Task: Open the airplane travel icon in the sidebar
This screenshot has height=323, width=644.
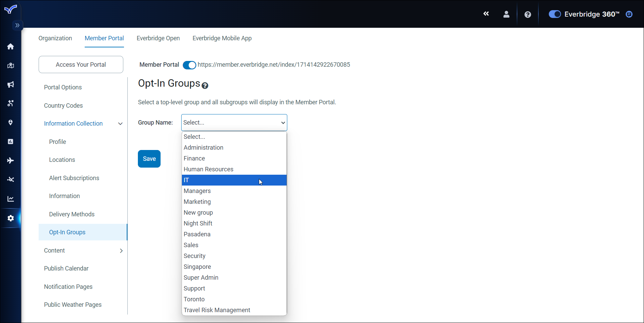Action: 11,160
